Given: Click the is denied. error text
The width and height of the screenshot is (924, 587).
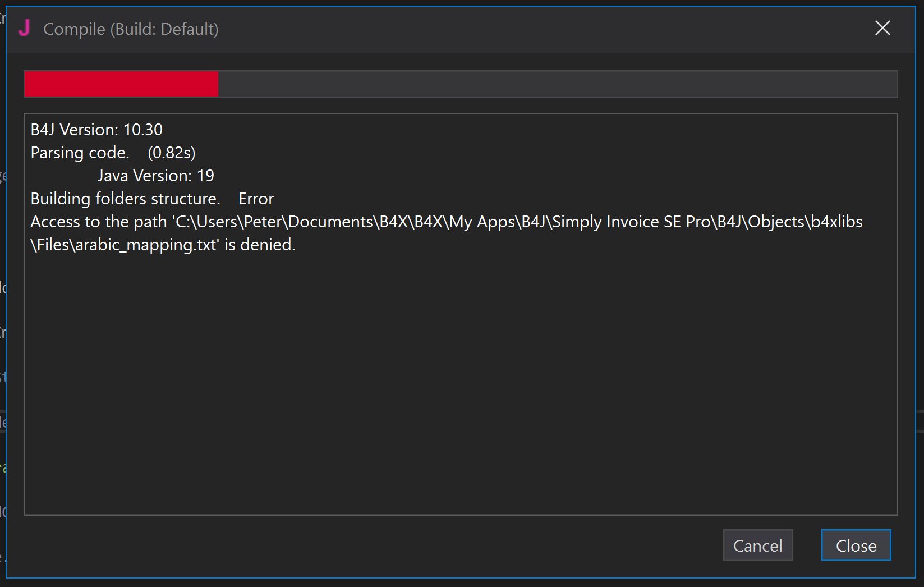Looking at the screenshot, I should (x=260, y=245).
